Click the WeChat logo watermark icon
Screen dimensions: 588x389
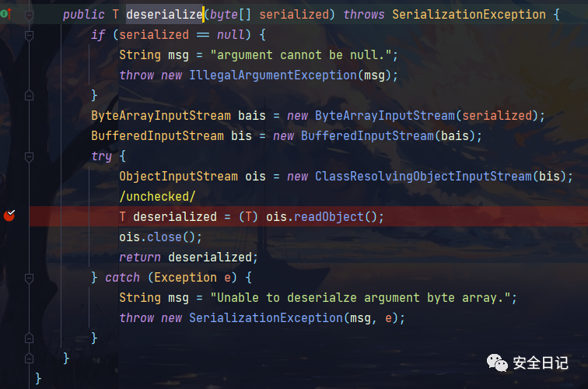point(497,363)
